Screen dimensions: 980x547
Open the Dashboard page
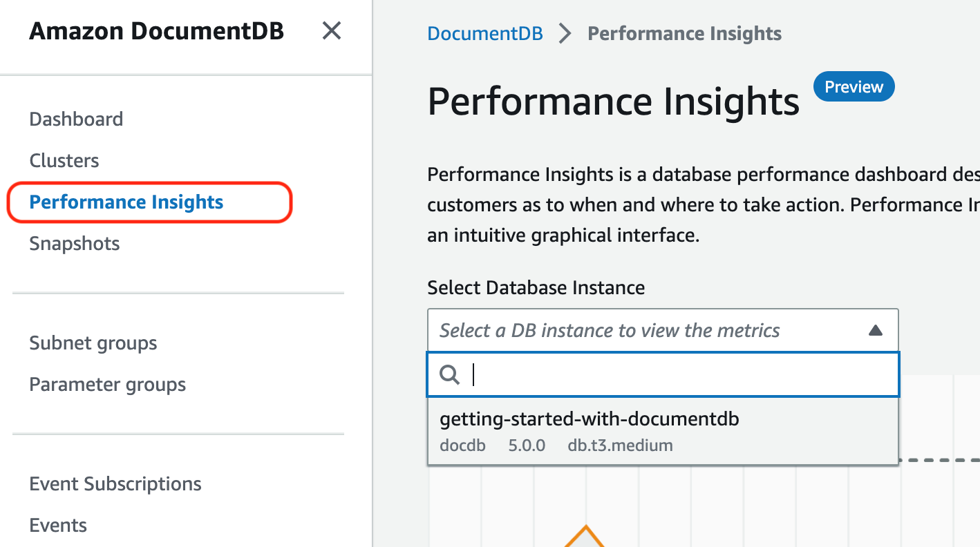point(76,119)
